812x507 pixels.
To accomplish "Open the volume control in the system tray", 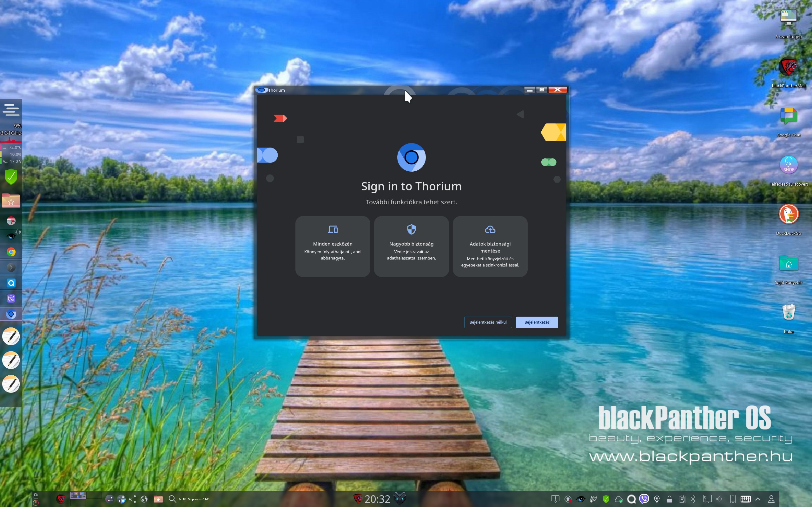I will (719, 499).
